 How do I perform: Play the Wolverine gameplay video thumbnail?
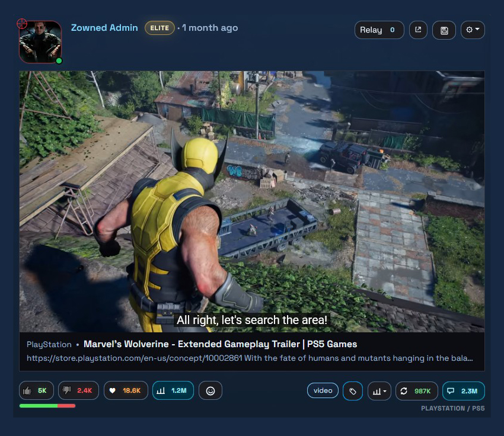click(252, 201)
